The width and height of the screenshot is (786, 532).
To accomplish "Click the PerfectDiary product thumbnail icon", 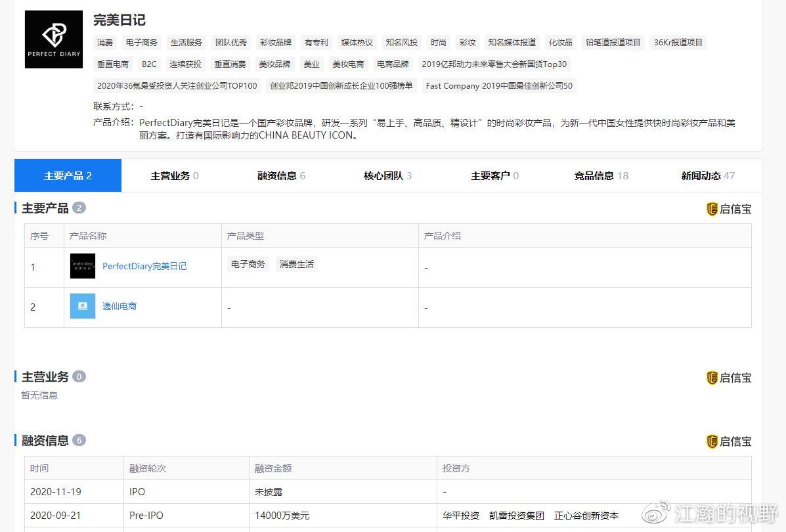I will click(83, 266).
